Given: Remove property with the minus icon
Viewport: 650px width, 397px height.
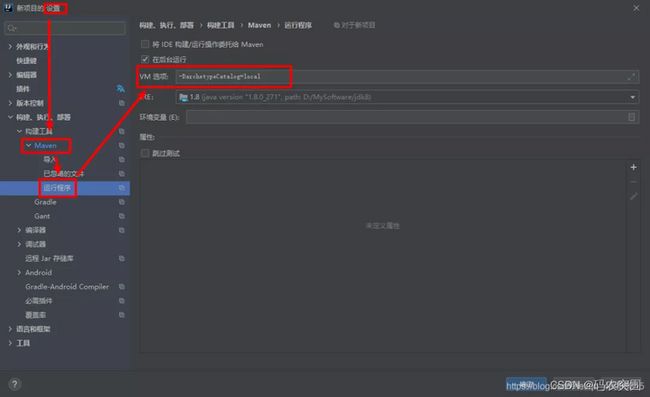Looking at the screenshot, I should 633,182.
